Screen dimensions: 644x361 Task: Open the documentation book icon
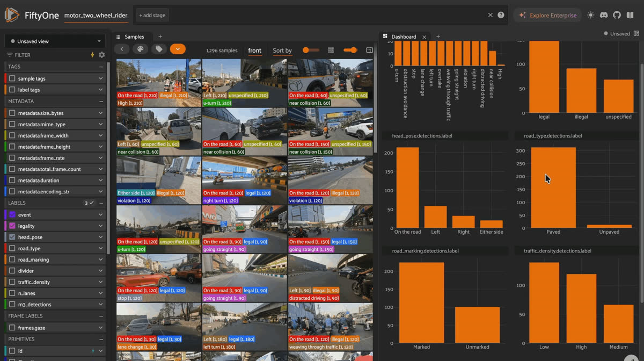pos(630,15)
